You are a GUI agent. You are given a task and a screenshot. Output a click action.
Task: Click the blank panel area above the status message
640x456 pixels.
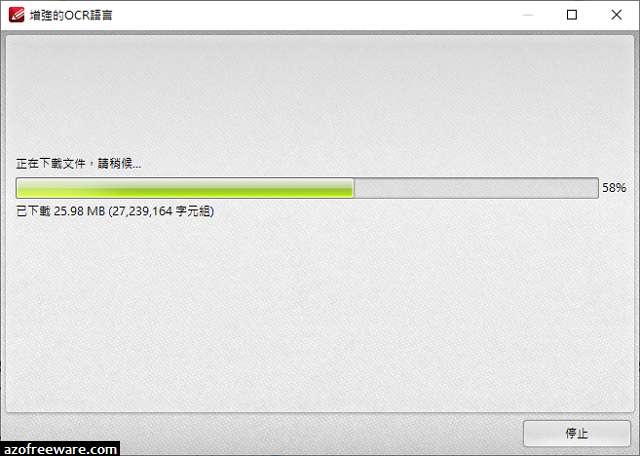(320, 96)
